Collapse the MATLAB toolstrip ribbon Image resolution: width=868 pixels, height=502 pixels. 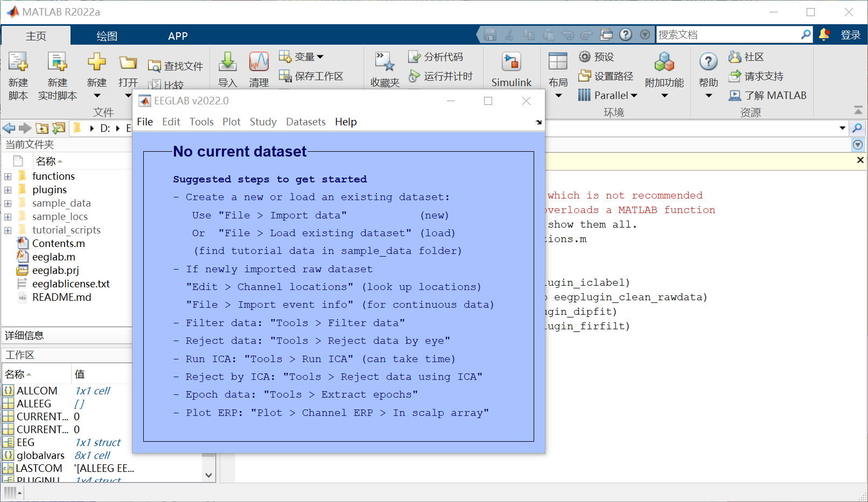click(858, 110)
